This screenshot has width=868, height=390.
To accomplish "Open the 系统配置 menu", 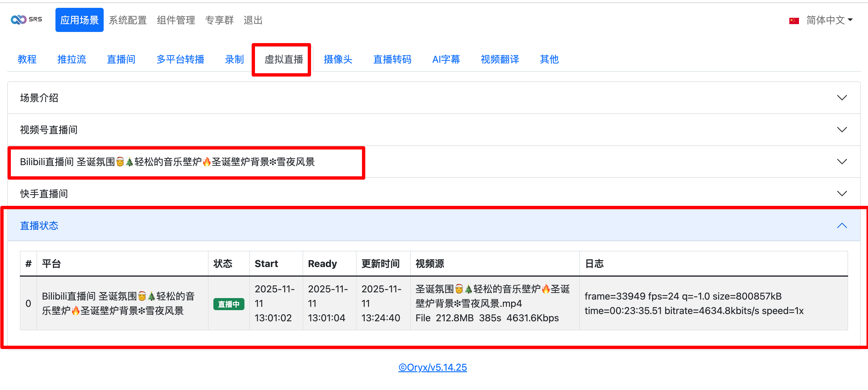I will pyautogui.click(x=128, y=20).
